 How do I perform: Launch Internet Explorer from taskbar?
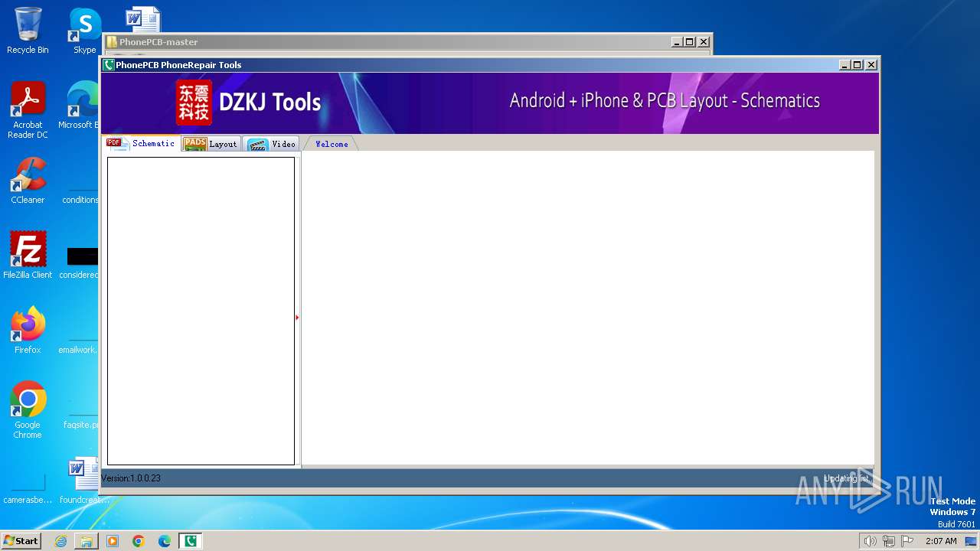[60, 541]
